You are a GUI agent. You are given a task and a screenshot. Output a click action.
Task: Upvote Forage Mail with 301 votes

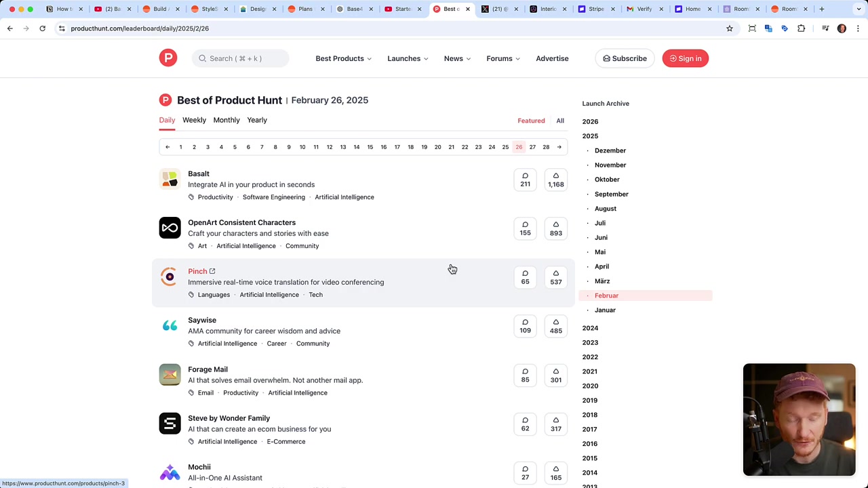point(556,375)
